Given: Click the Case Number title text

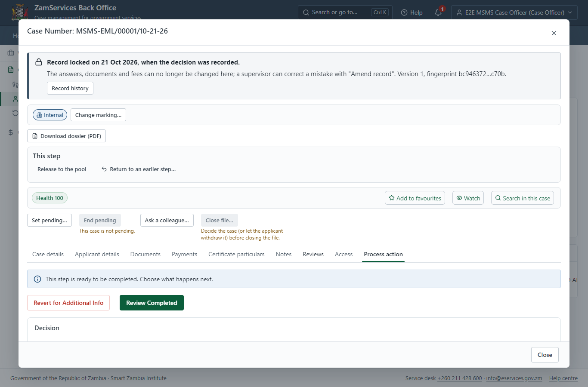Looking at the screenshot, I should (97, 31).
